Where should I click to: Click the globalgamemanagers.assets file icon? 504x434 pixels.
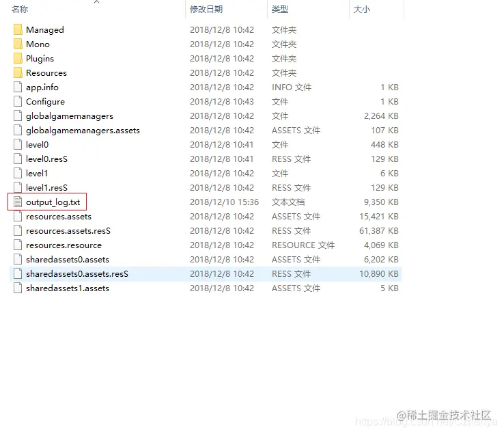18,131
